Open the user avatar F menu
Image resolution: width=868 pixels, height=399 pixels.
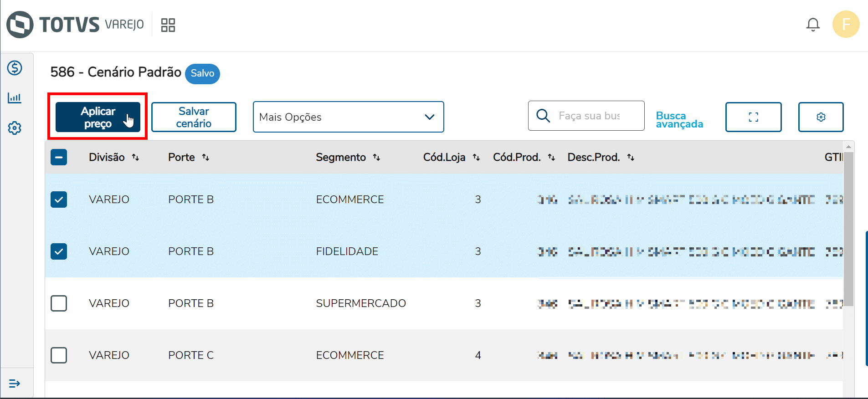pos(846,24)
